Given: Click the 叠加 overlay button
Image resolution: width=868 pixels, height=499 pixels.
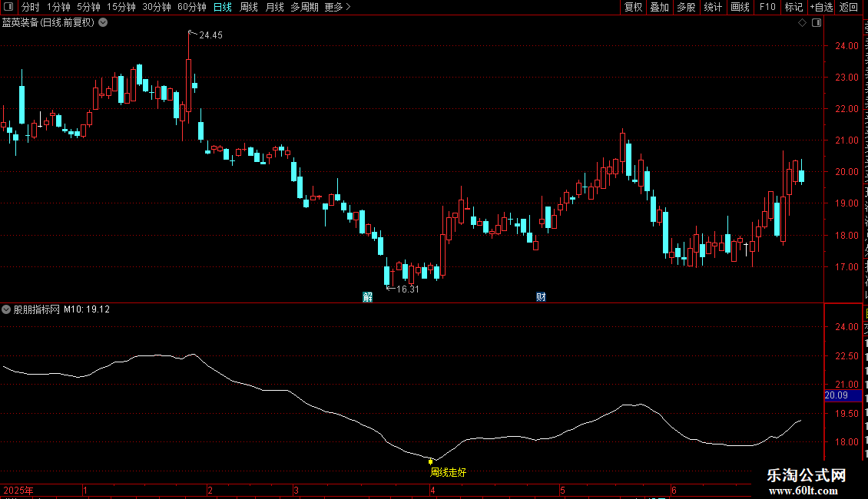Looking at the screenshot, I should tap(659, 7).
